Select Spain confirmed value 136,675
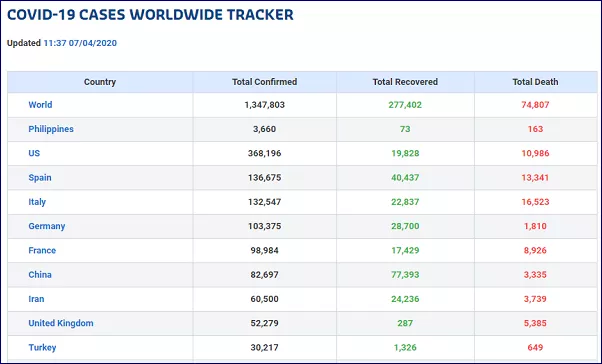This screenshot has width=602, height=364. click(265, 177)
